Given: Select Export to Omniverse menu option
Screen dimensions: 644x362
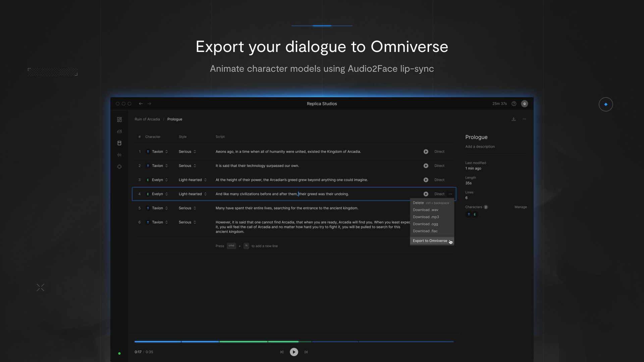Looking at the screenshot, I should [x=430, y=241].
